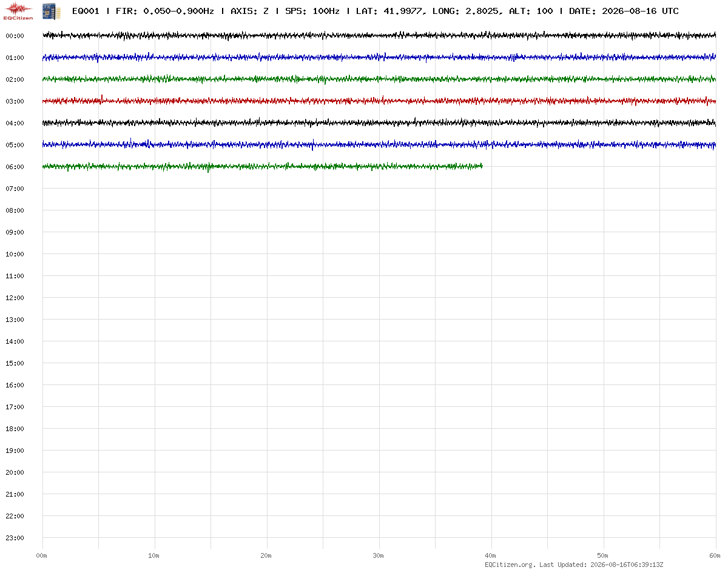The image size is (728, 570).
Task: Click the 23:00 hour row label
Action: [15, 538]
